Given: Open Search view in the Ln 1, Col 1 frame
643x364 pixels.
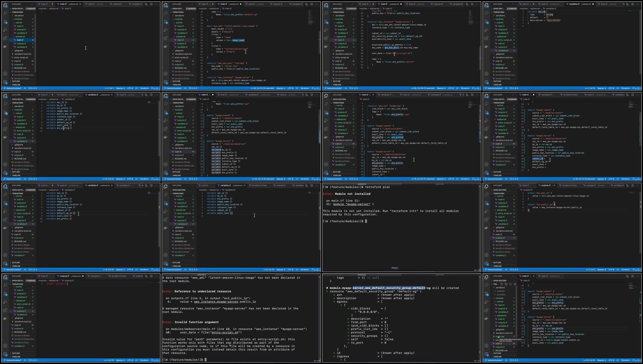Looking at the screenshot, I should (x=5, y=13).
